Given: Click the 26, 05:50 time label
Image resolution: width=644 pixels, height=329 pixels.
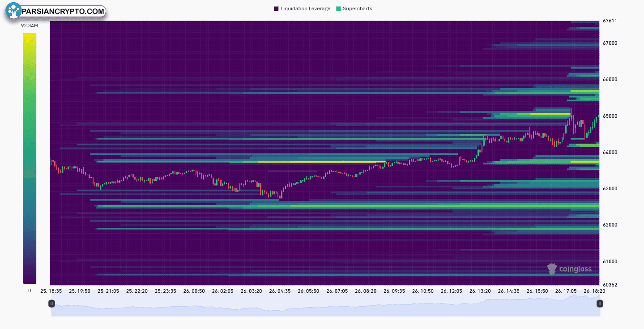Looking at the screenshot, I should point(309,291).
